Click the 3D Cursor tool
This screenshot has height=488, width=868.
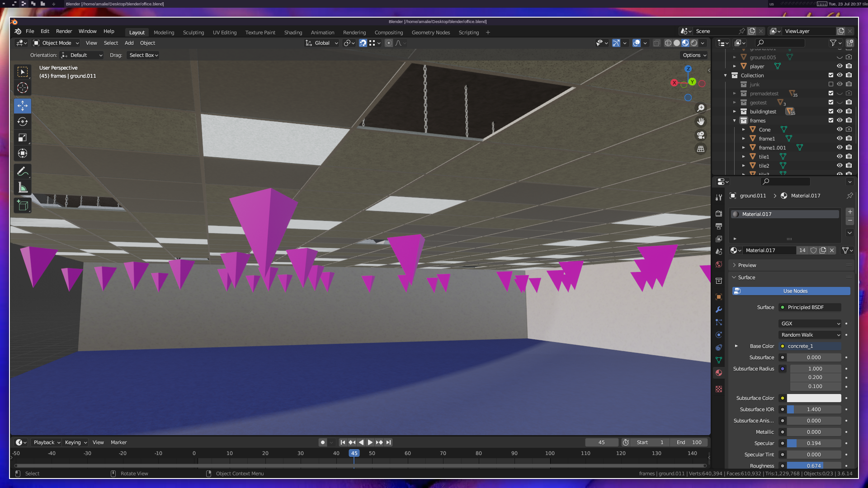(x=23, y=88)
